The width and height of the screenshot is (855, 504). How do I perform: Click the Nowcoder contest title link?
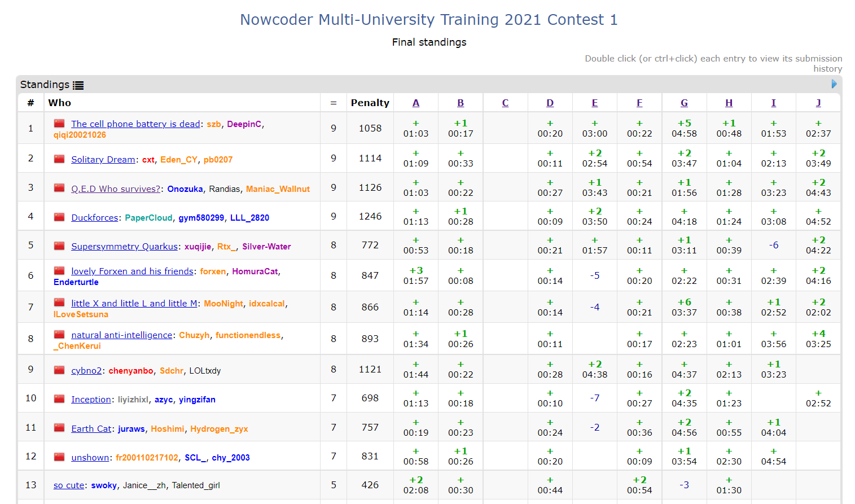(429, 20)
